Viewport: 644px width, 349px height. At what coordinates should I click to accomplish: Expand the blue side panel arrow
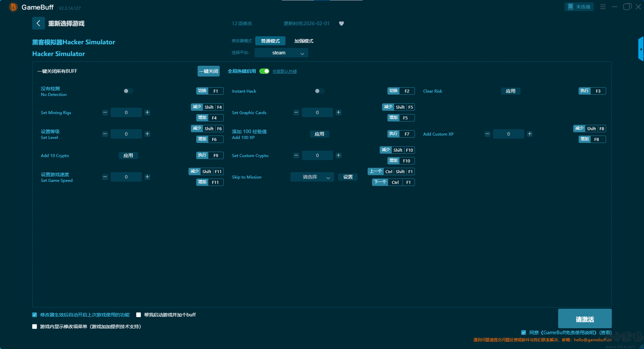[641, 49]
